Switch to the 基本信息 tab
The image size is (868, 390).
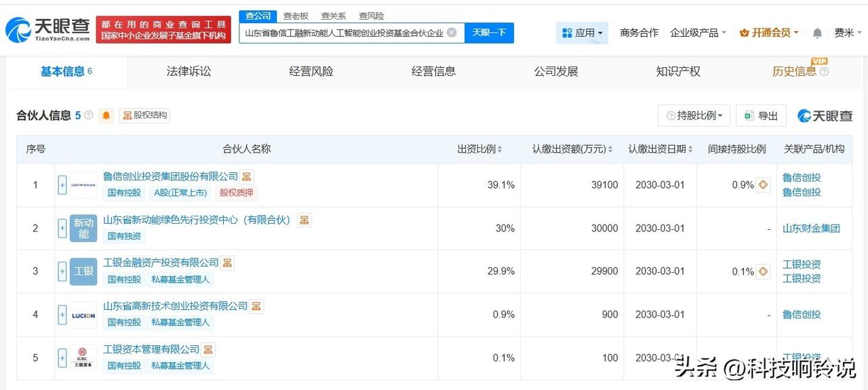(66, 71)
